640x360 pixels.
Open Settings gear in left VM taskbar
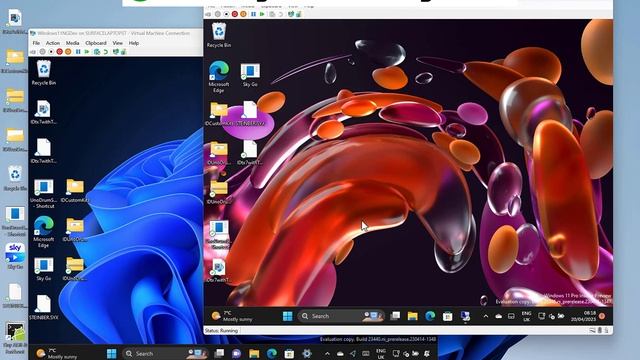[x=307, y=353]
